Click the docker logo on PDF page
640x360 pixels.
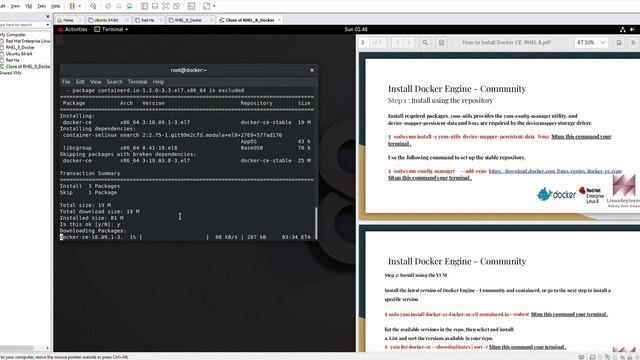click(x=556, y=194)
